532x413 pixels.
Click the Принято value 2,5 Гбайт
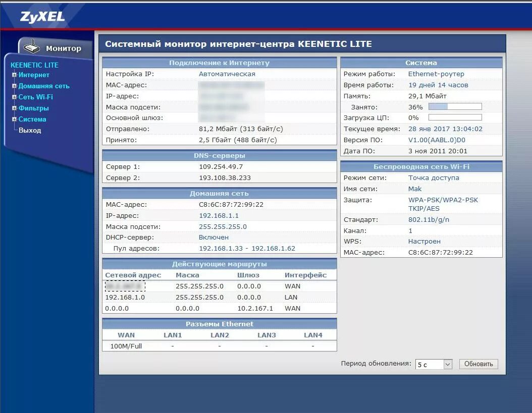point(238,140)
